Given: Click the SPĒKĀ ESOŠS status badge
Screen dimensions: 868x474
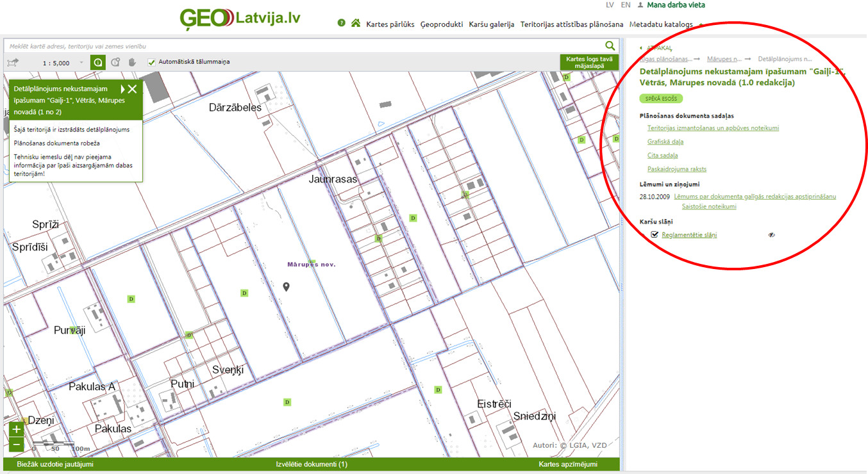Looking at the screenshot, I should tap(661, 99).
